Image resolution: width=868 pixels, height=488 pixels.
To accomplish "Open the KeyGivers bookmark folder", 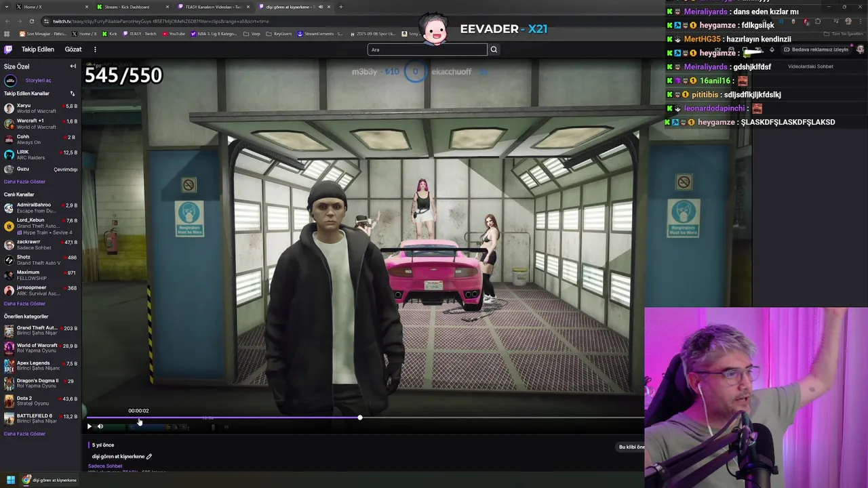I will coord(279,33).
